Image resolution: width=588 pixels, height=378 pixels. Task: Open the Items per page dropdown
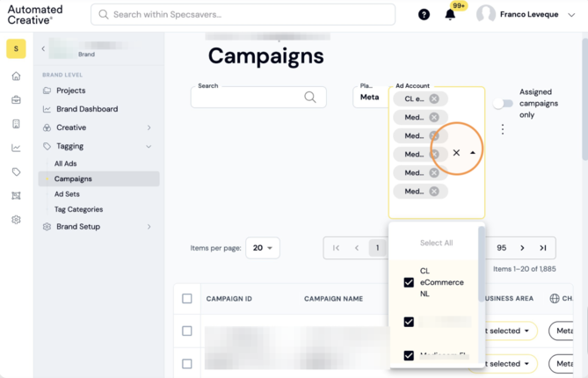[x=263, y=248]
